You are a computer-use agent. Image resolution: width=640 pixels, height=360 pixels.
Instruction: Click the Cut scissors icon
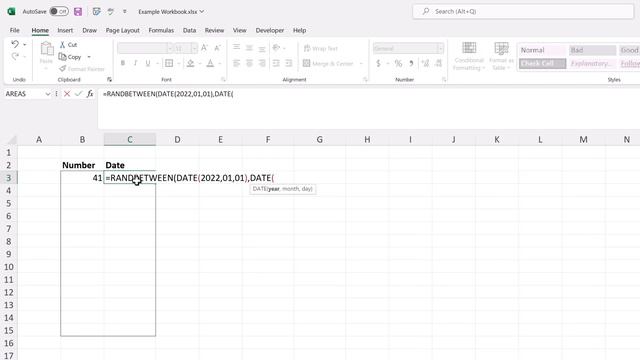62,44
